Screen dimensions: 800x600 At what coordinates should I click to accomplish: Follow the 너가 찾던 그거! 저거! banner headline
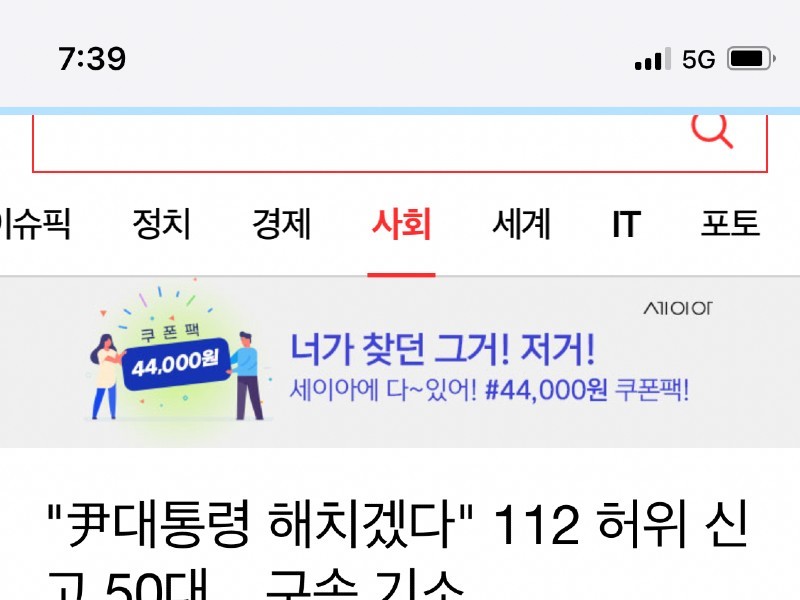tap(442, 350)
